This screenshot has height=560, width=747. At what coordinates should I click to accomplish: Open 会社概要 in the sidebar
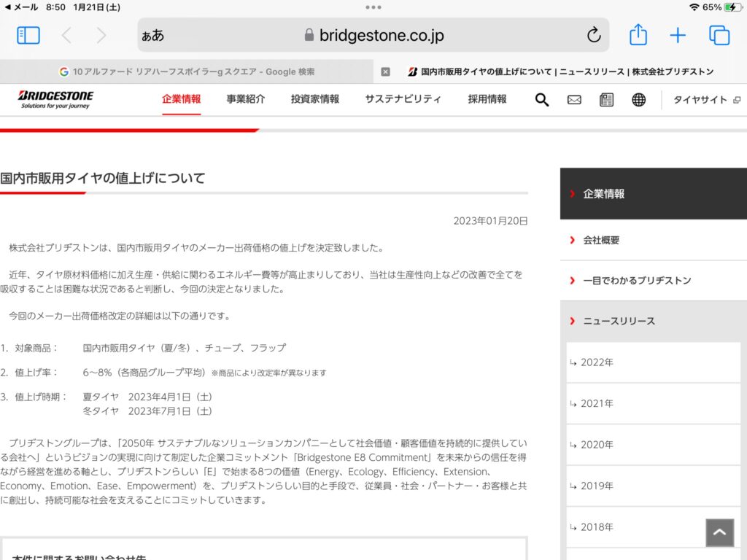pyautogui.click(x=654, y=240)
